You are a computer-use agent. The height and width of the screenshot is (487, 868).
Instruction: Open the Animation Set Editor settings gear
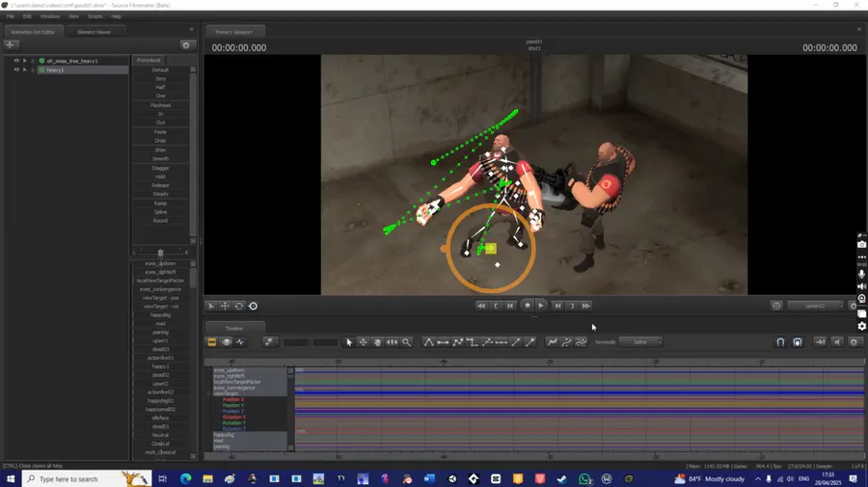tap(186, 44)
